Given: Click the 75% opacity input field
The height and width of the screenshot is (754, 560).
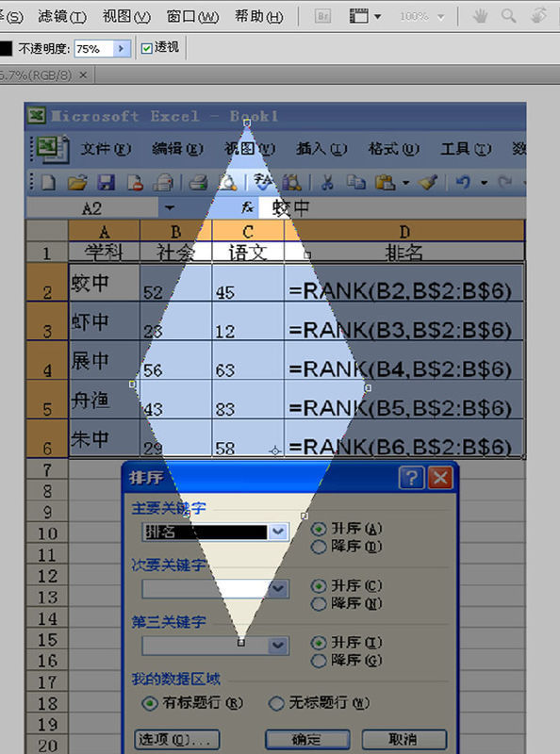Looking at the screenshot, I should pyautogui.click(x=93, y=49).
